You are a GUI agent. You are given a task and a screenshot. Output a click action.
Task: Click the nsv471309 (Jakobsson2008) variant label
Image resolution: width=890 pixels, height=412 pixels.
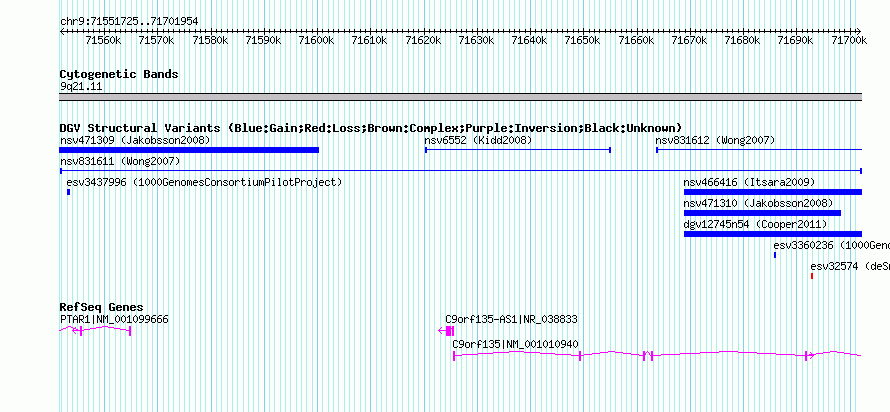click(x=135, y=140)
